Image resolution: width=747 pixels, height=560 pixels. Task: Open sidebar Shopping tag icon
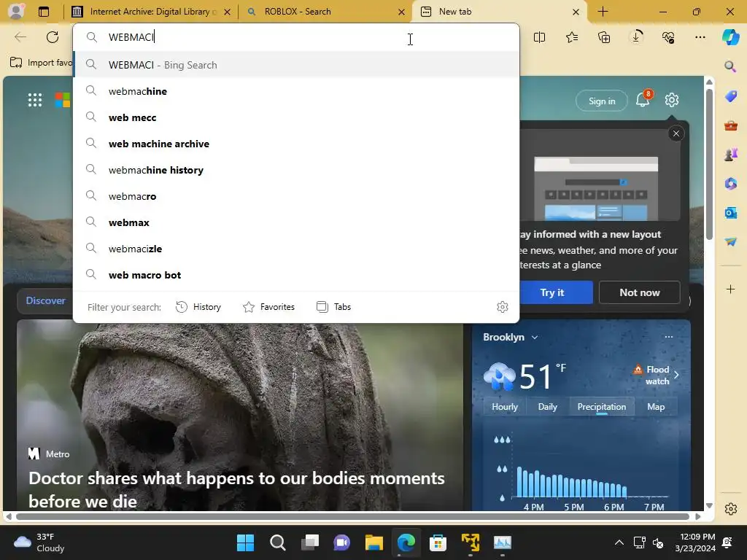730,96
